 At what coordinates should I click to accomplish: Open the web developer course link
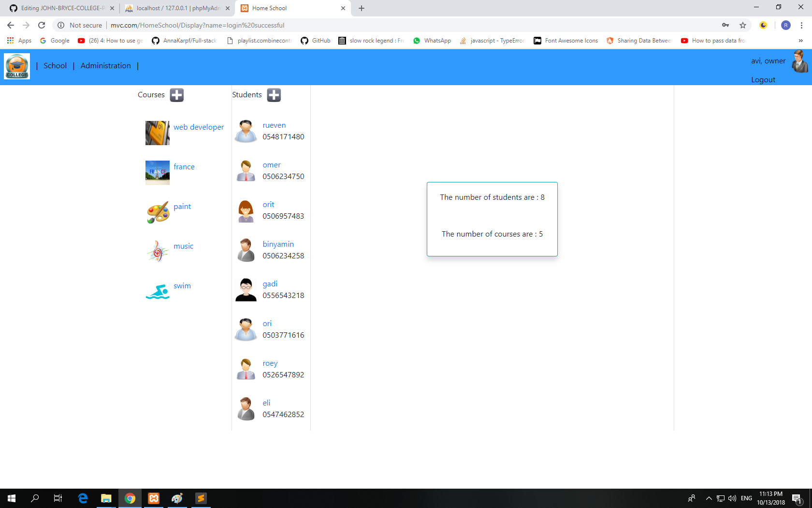pyautogui.click(x=199, y=127)
